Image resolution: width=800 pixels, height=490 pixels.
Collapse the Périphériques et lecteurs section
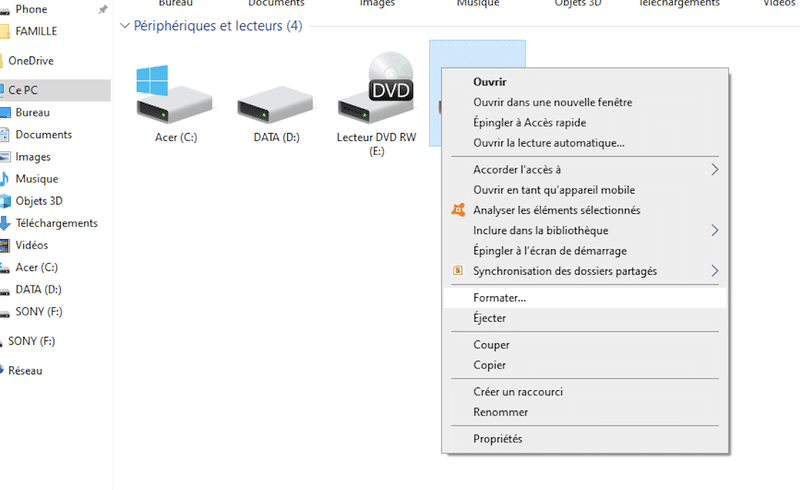click(124, 26)
